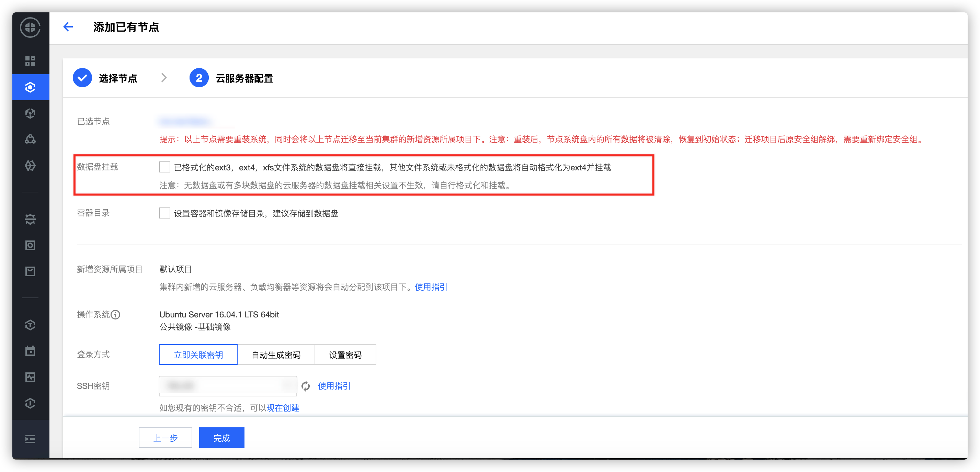Open the three-node triangle sidebar icon
The height and width of the screenshot is (472, 980).
(31, 139)
